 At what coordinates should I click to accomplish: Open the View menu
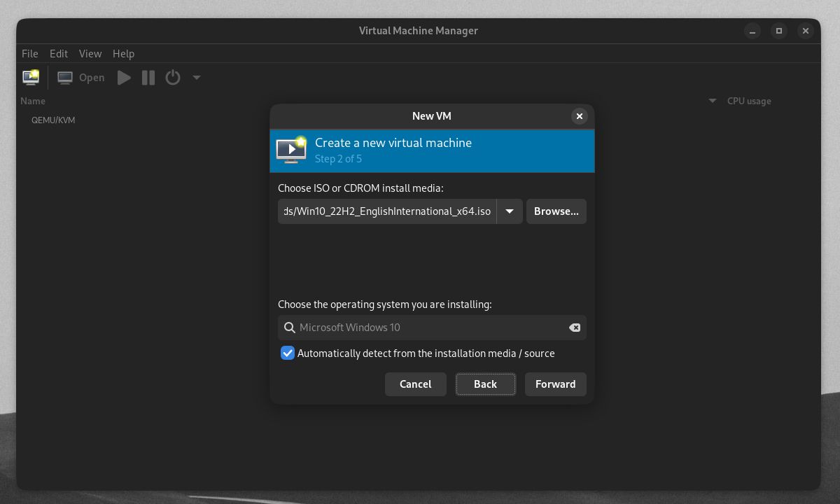coord(90,53)
